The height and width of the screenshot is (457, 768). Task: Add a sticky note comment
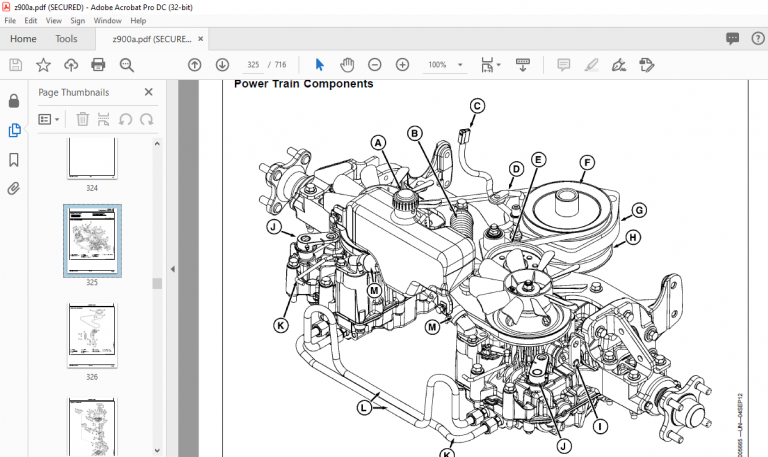(564, 65)
